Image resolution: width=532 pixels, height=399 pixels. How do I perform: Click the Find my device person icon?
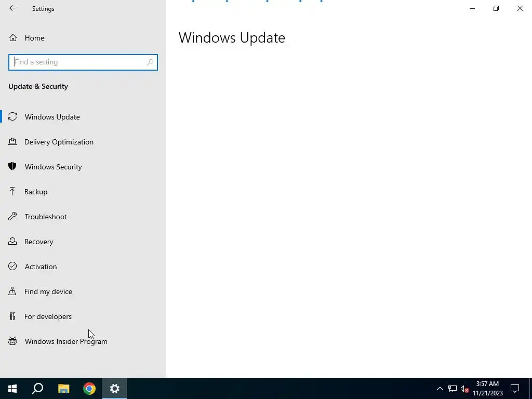pos(12,291)
